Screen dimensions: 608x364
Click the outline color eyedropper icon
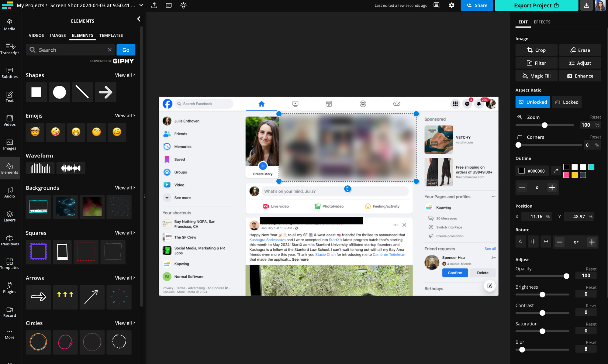(x=556, y=171)
